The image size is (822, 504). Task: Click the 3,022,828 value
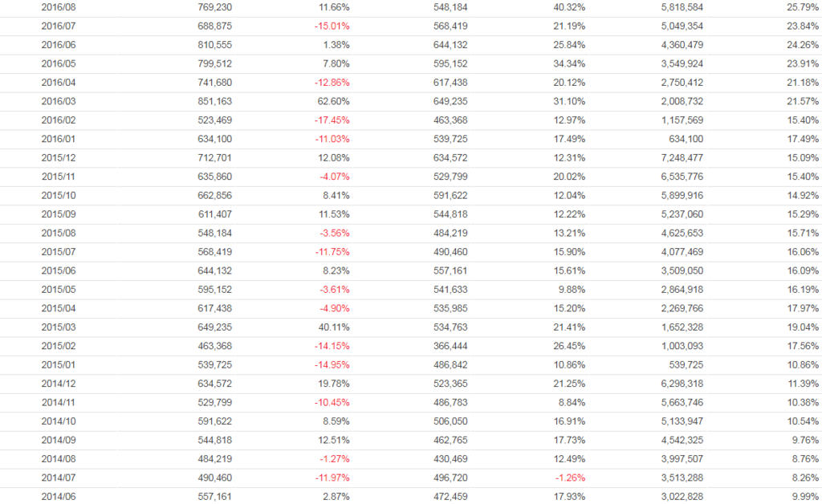(x=681, y=496)
